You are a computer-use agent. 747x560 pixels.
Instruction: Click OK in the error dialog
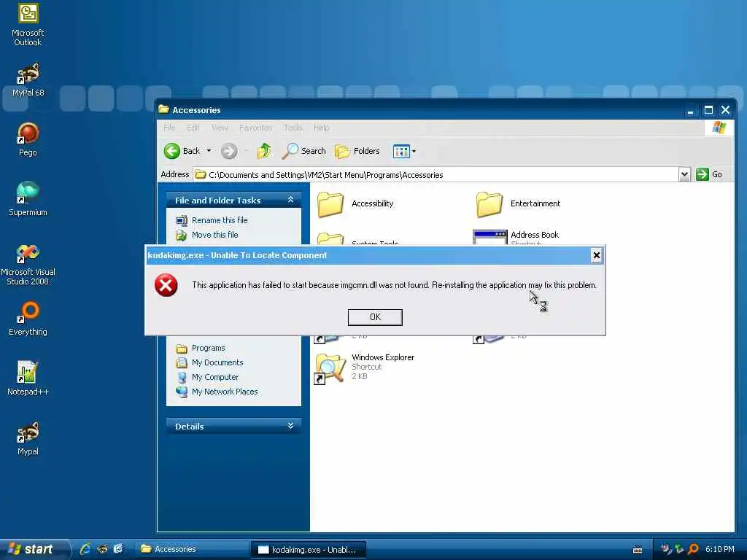click(x=375, y=317)
